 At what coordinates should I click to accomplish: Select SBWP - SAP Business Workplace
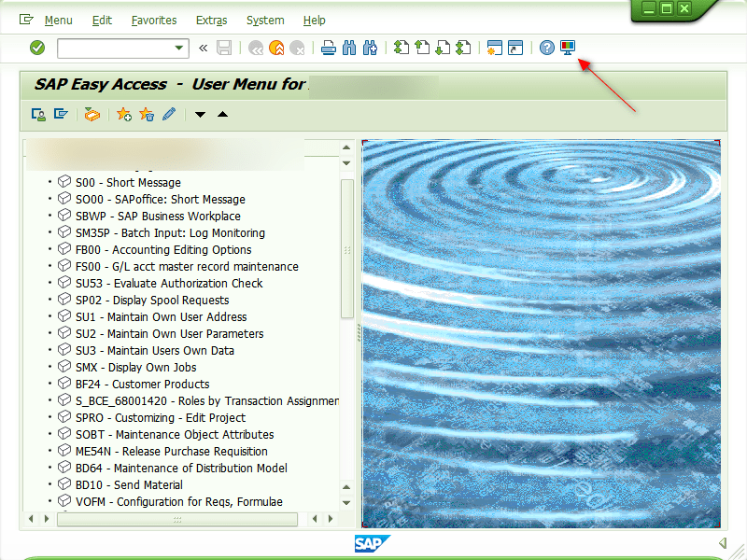click(x=158, y=217)
